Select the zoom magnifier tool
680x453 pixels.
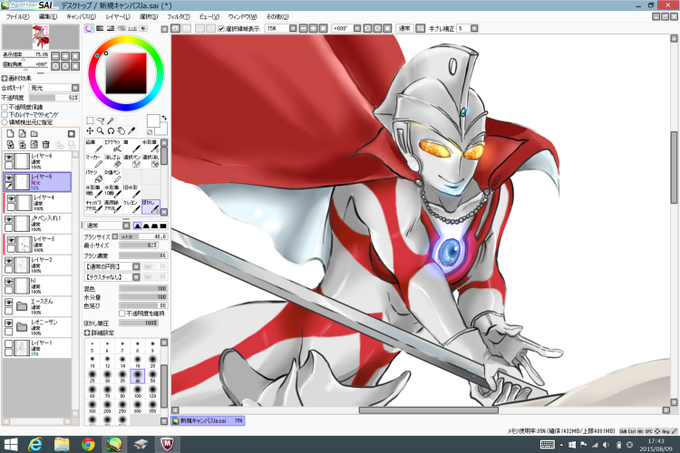tap(101, 130)
